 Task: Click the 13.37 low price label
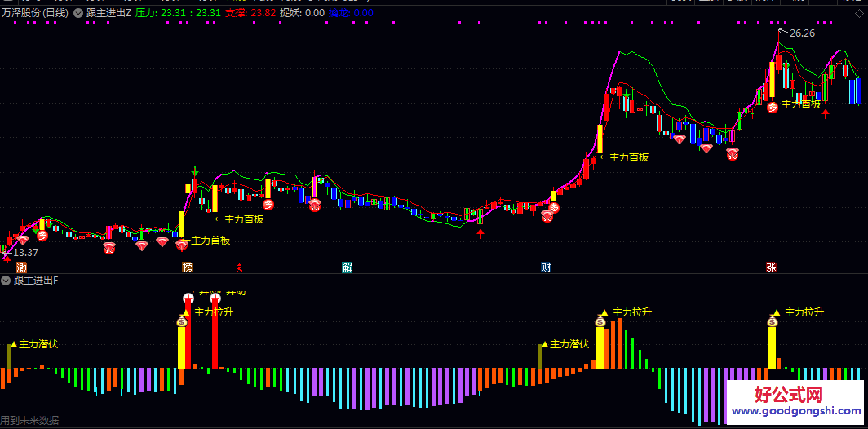26,252
